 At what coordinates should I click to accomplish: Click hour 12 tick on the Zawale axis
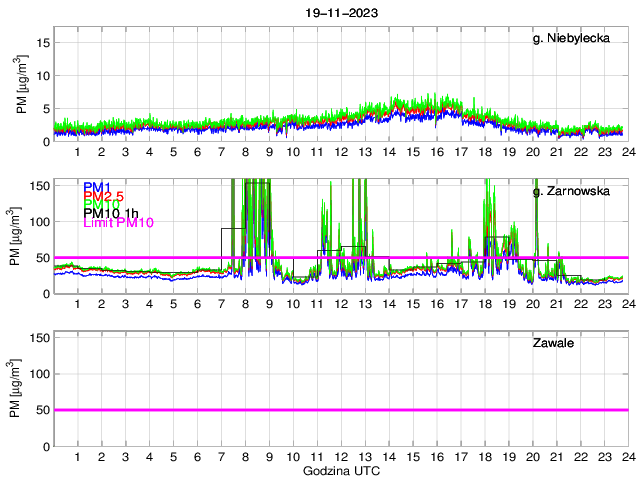click(341, 456)
